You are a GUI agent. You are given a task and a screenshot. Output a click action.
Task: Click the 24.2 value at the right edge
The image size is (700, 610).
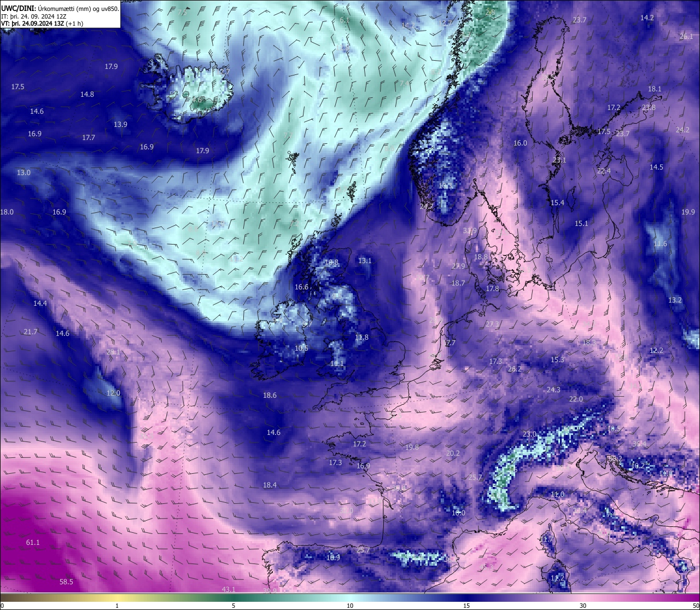[x=682, y=130]
